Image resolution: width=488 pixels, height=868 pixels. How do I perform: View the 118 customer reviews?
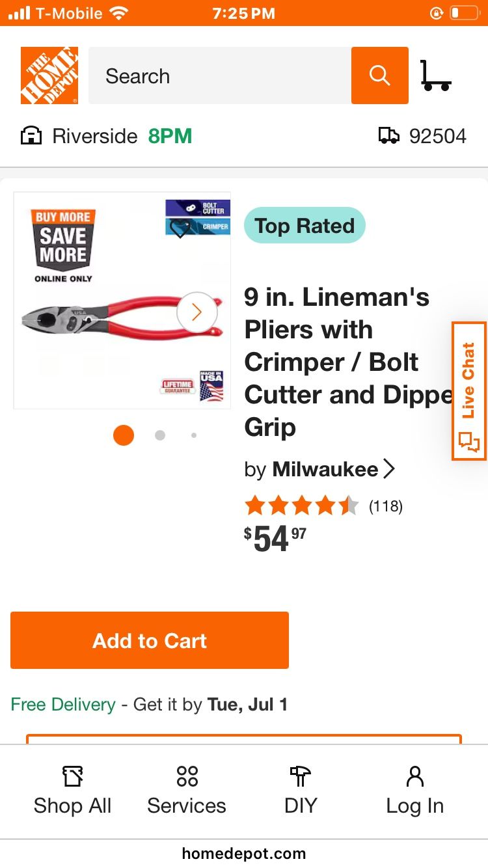[x=386, y=506]
